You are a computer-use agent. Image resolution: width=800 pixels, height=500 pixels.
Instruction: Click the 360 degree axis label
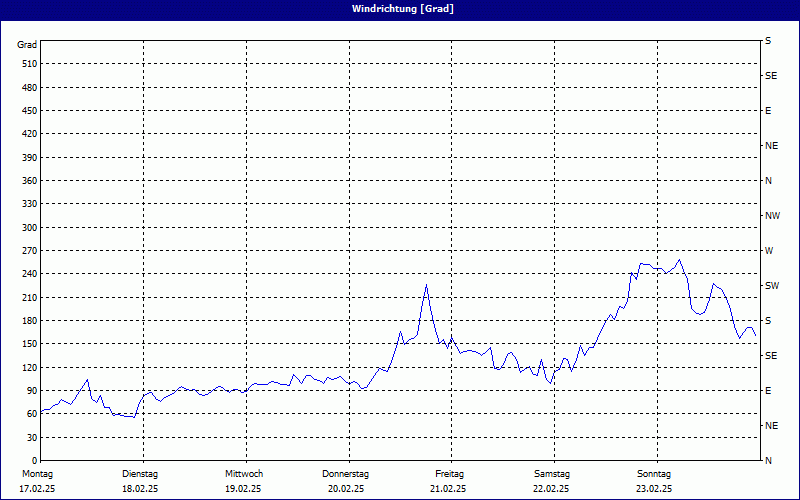tap(30, 181)
